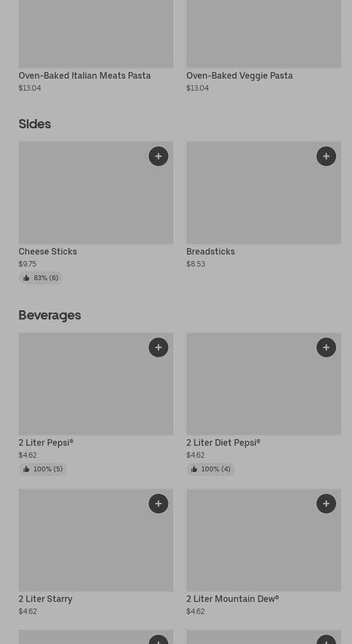Screen dimensions: 352x644
Task: Open the Breadsticks item title
Action: pos(210,252)
